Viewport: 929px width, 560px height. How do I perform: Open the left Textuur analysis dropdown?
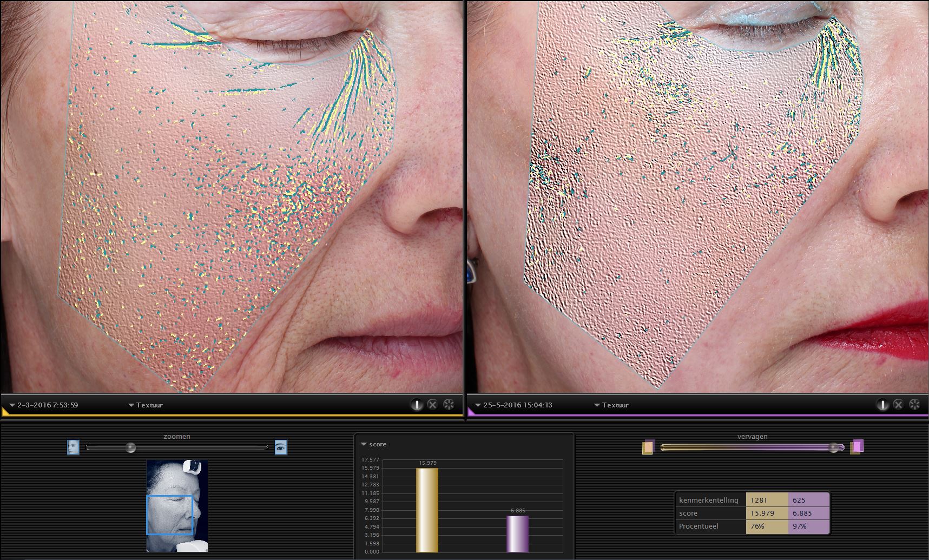[146, 405]
